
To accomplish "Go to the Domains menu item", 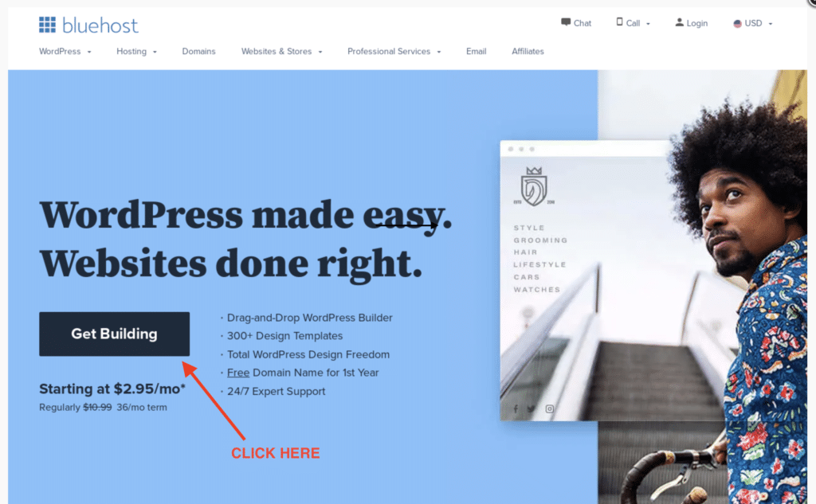I will 198,52.
